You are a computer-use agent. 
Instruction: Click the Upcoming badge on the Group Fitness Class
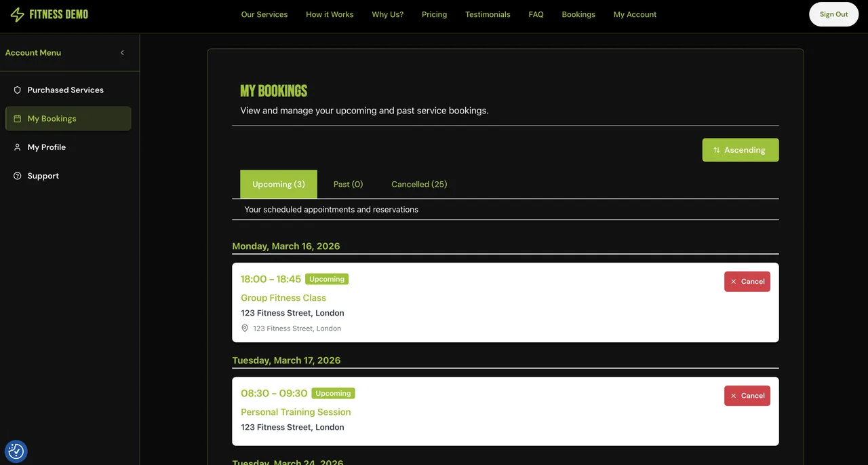tap(326, 278)
